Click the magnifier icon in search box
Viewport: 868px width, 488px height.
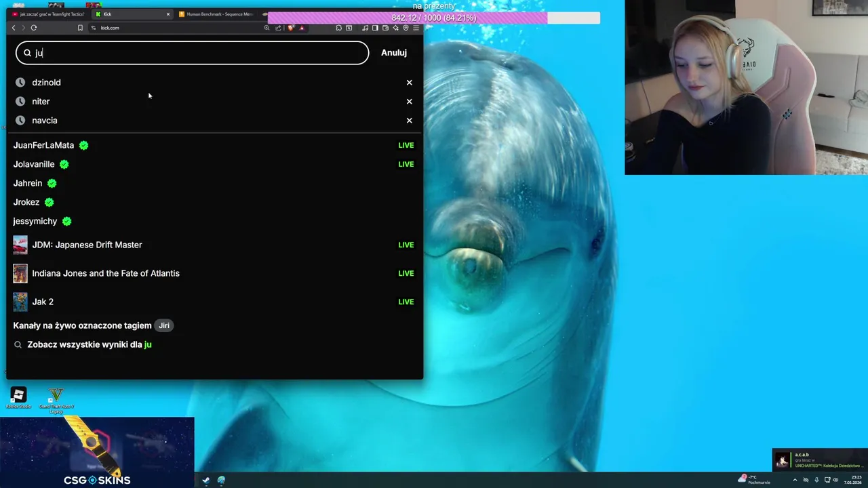pos(28,53)
